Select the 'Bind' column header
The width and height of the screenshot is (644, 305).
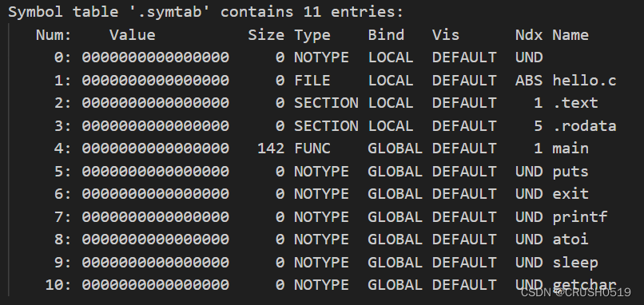pyautogui.click(x=386, y=35)
